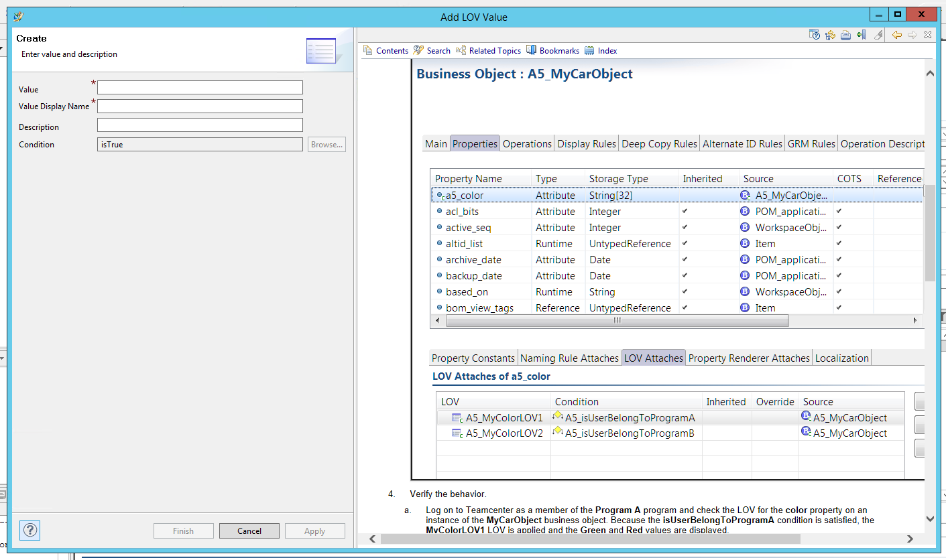946x560 pixels.
Task: Select the Localization tab
Action: pyautogui.click(x=842, y=358)
